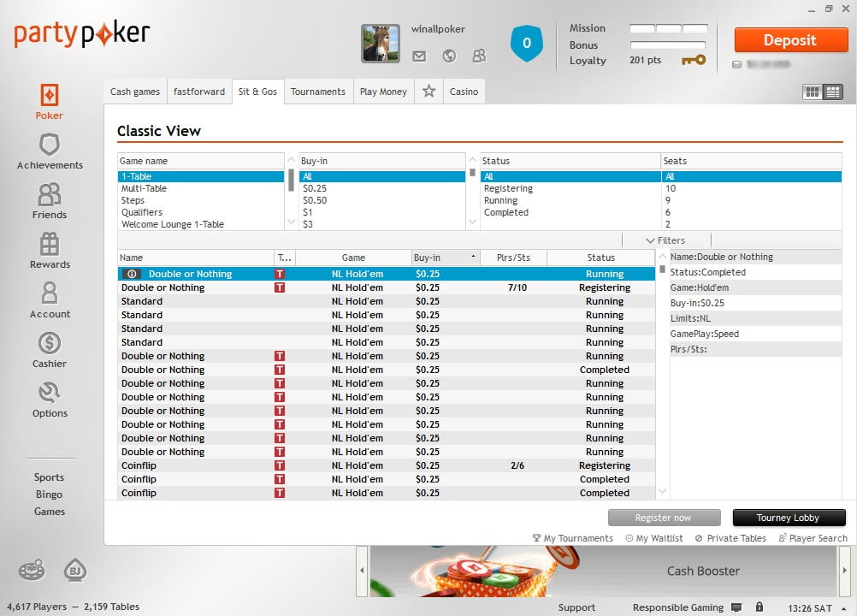The image size is (857, 616).
Task: Open the My Waitlist link
Action: click(x=654, y=538)
